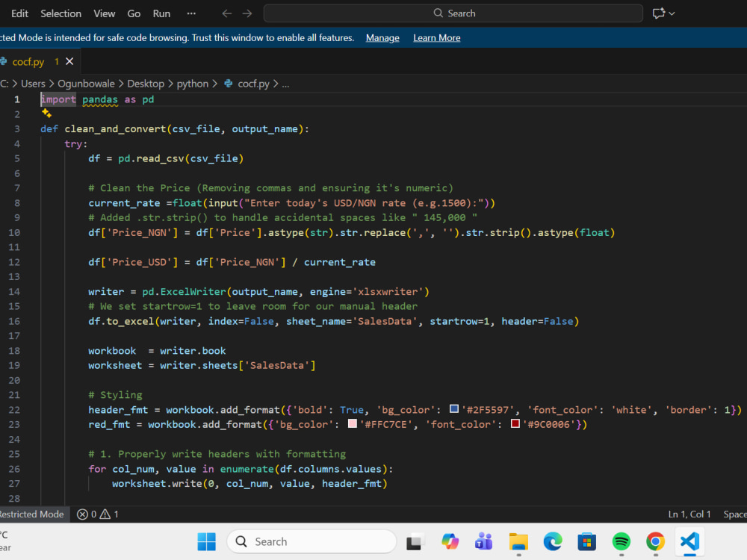This screenshot has height=560, width=747.
Task: Open Microsoft Teams from the taskbar
Action: (483, 541)
